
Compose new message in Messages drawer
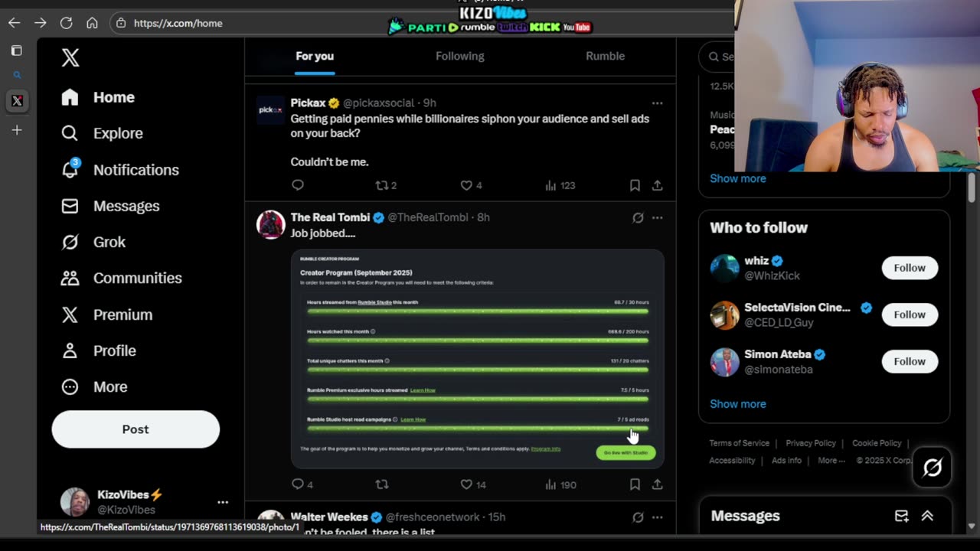(901, 516)
